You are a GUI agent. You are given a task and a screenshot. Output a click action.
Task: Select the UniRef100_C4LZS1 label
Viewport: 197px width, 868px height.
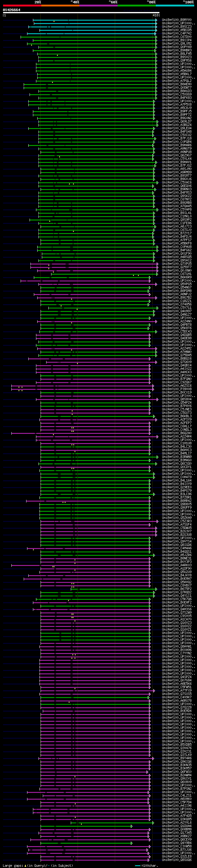176,796
